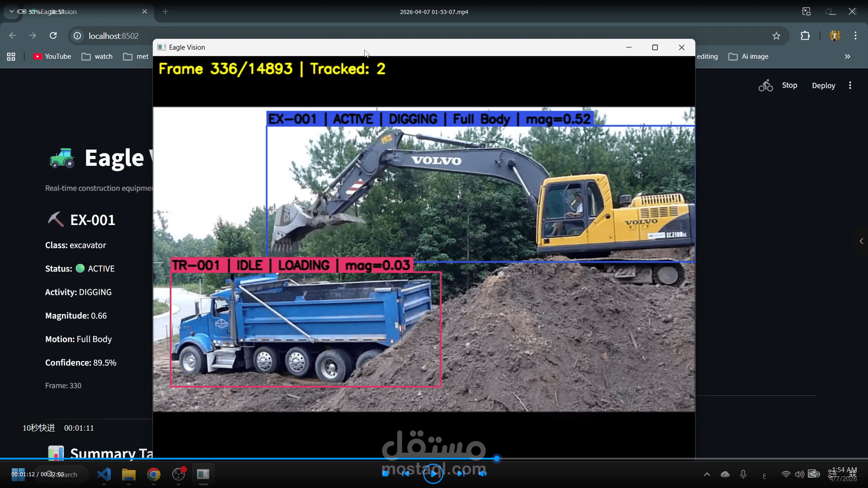Click the video player play button
The image size is (868, 488).
point(433,474)
